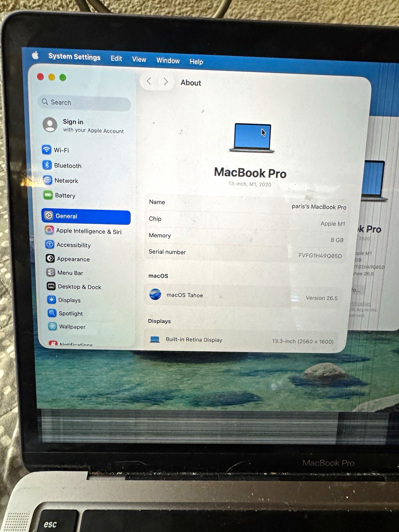
Task: Click the Built-in Retina Display icon
Action: pyautogui.click(x=155, y=339)
